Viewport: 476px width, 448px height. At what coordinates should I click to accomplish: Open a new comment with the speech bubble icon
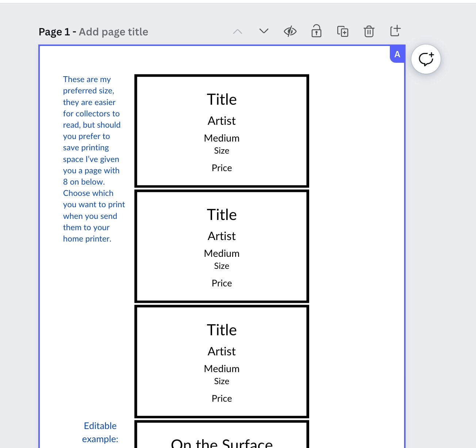point(426,59)
